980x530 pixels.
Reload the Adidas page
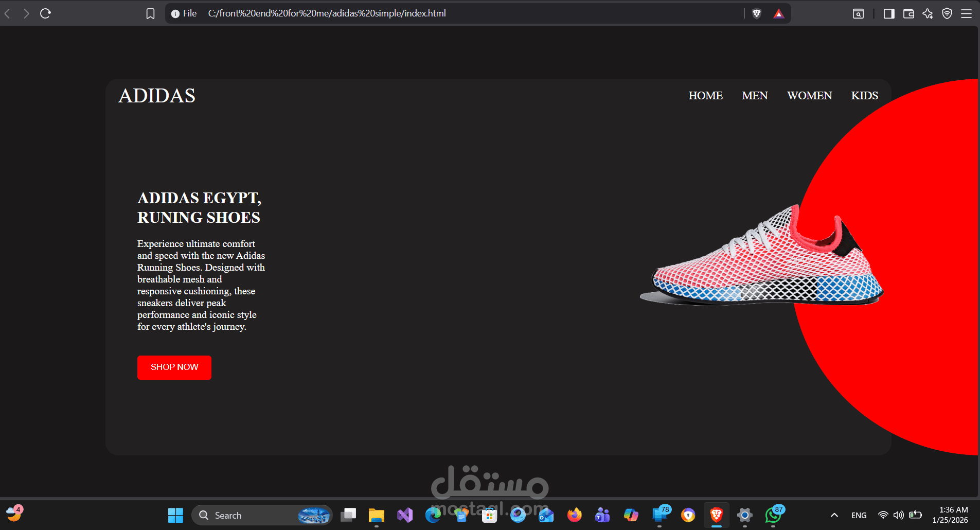pyautogui.click(x=45, y=13)
